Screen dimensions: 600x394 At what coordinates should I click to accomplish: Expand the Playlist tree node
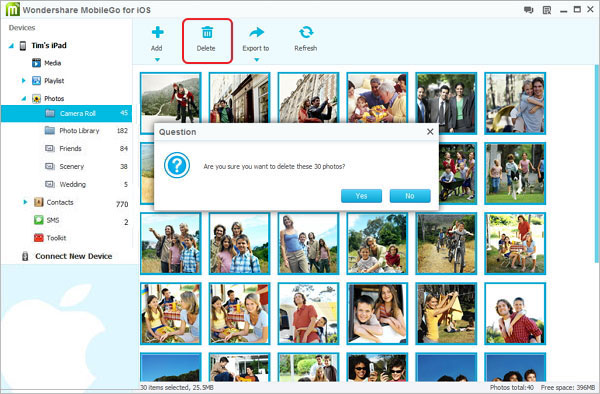pos(24,81)
